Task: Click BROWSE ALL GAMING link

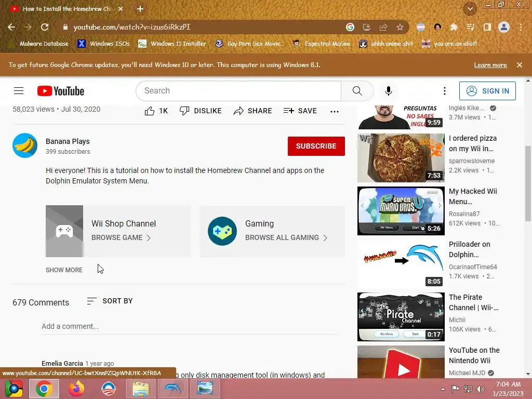Action: (x=286, y=237)
